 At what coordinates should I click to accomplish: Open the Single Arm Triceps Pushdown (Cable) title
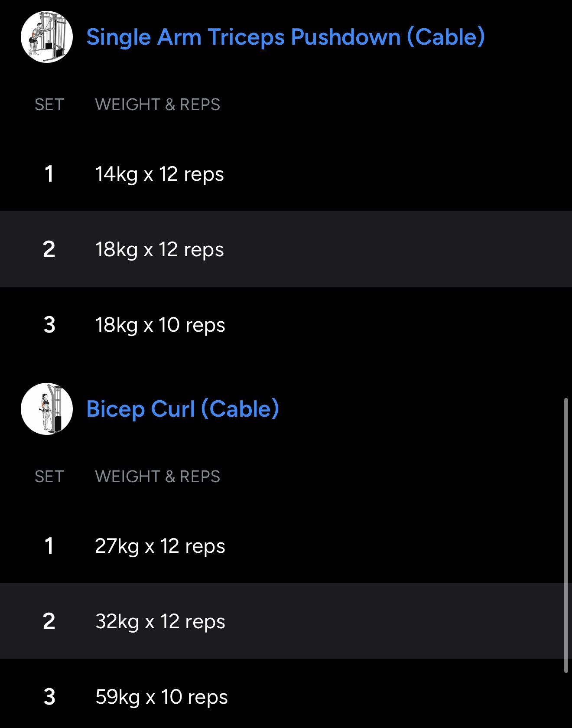[285, 37]
